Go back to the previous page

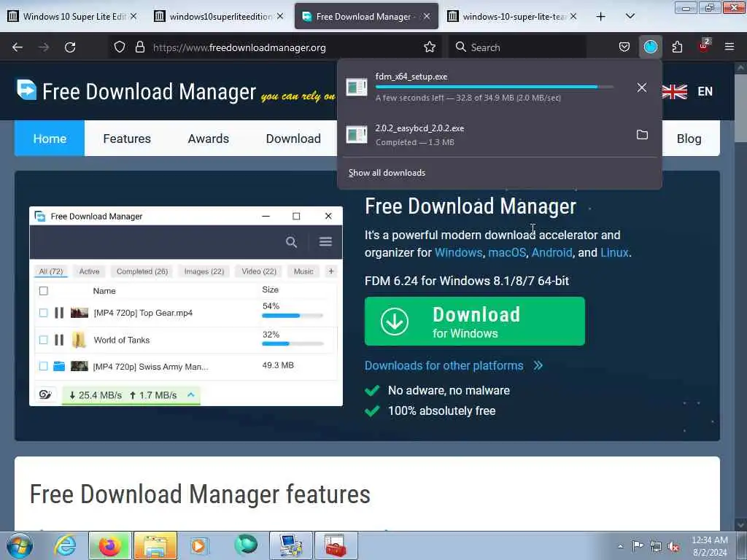point(18,47)
